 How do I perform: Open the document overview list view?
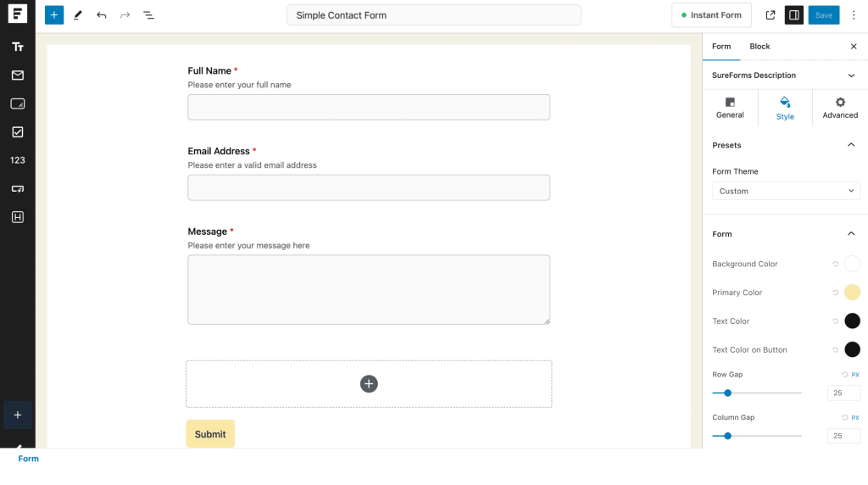click(x=148, y=15)
